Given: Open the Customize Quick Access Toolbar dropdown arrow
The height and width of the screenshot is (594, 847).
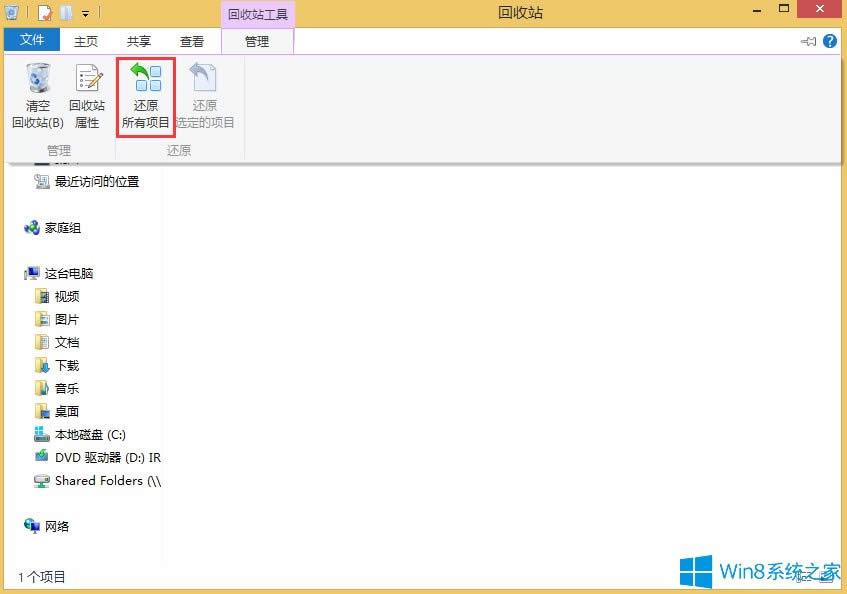Looking at the screenshot, I should (86, 13).
